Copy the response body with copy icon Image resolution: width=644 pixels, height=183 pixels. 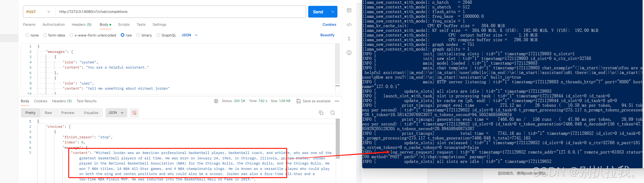[321, 113]
